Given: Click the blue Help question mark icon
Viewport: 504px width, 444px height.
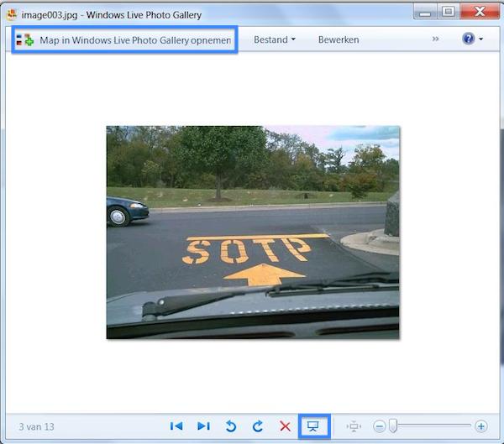Looking at the screenshot, I should 468,39.
